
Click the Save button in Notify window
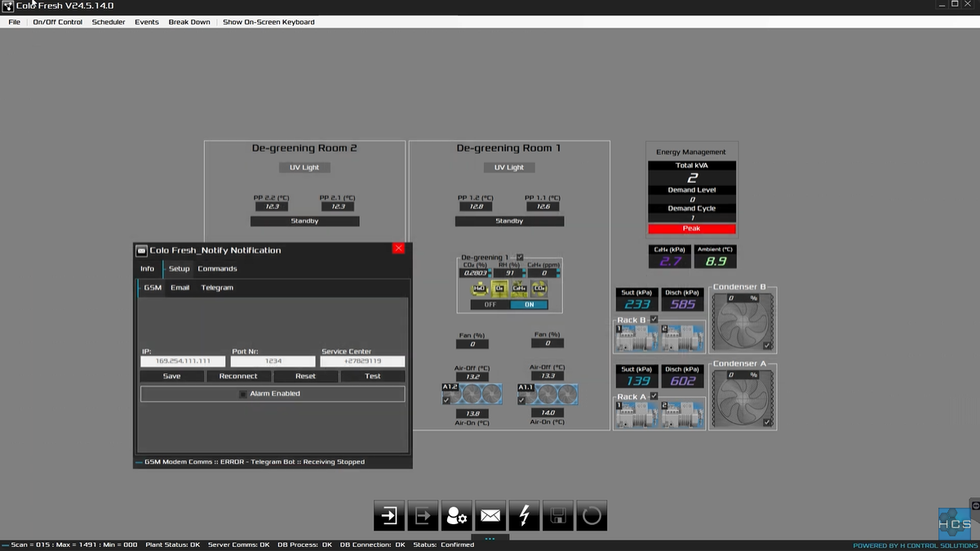point(172,376)
